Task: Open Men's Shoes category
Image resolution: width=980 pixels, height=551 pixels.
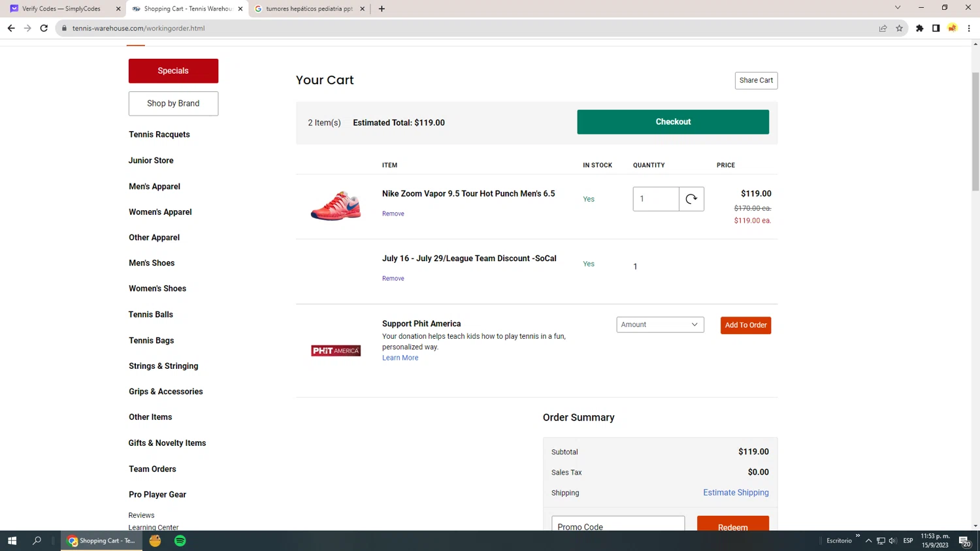Action: click(x=152, y=263)
